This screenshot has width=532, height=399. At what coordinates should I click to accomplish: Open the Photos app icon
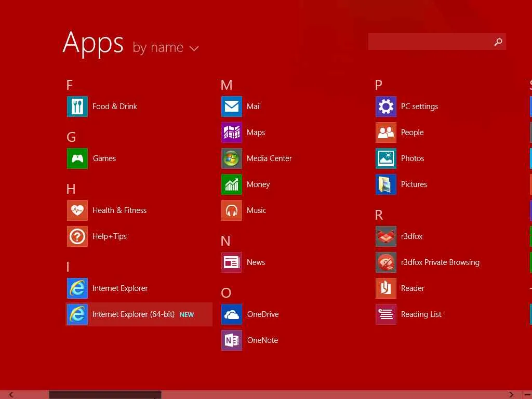[386, 158]
